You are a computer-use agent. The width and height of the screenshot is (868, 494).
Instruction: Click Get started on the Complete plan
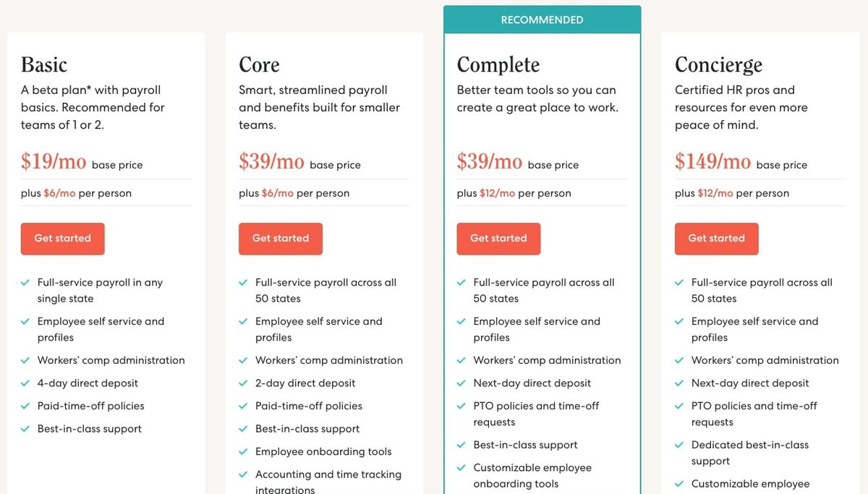(x=498, y=238)
